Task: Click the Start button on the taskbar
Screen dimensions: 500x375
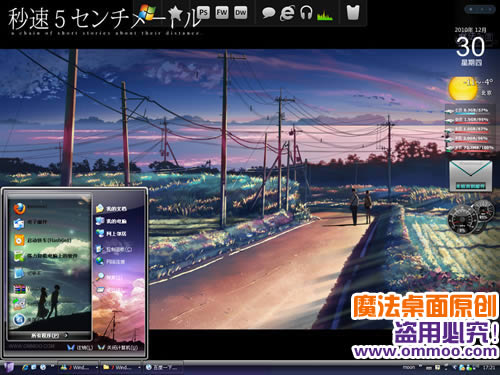Action: [x=9, y=367]
